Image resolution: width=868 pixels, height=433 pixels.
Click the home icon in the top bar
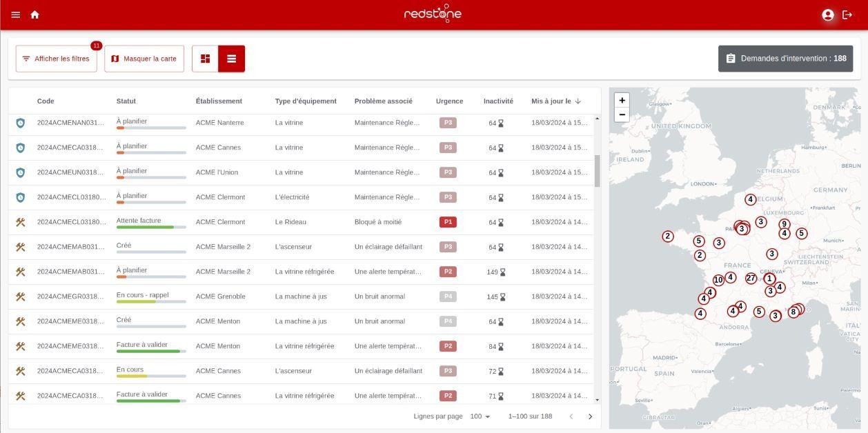[34, 14]
